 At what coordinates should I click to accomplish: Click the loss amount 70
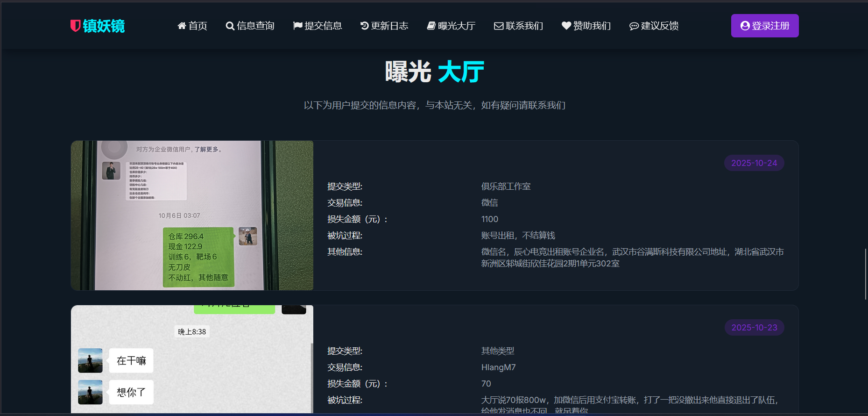pyautogui.click(x=486, y=384)
